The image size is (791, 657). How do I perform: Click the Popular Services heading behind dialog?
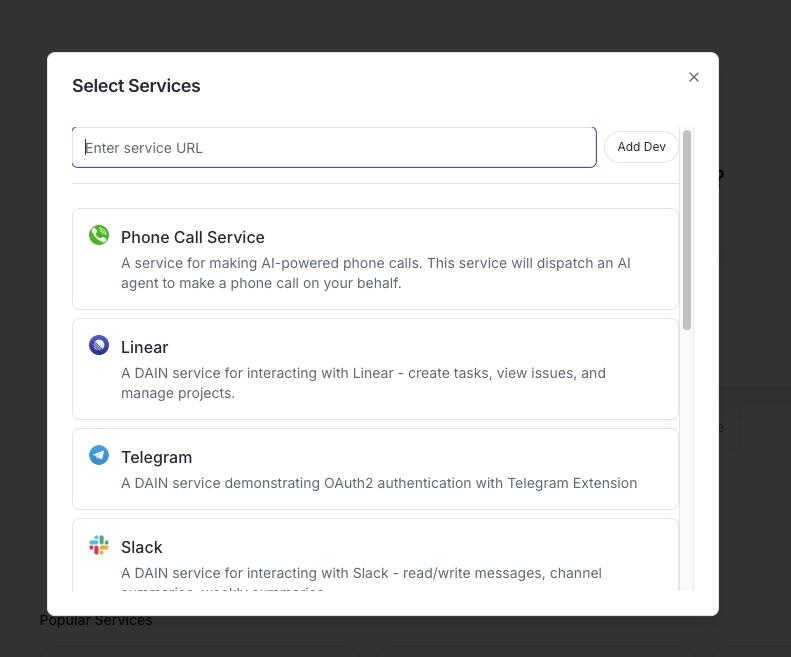pyautogui.click(x=96, y=621)
